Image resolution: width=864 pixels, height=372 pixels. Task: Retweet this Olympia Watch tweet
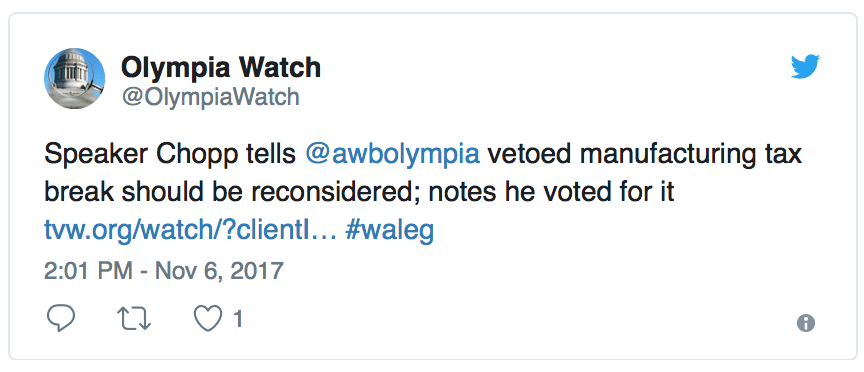point(136,320)
